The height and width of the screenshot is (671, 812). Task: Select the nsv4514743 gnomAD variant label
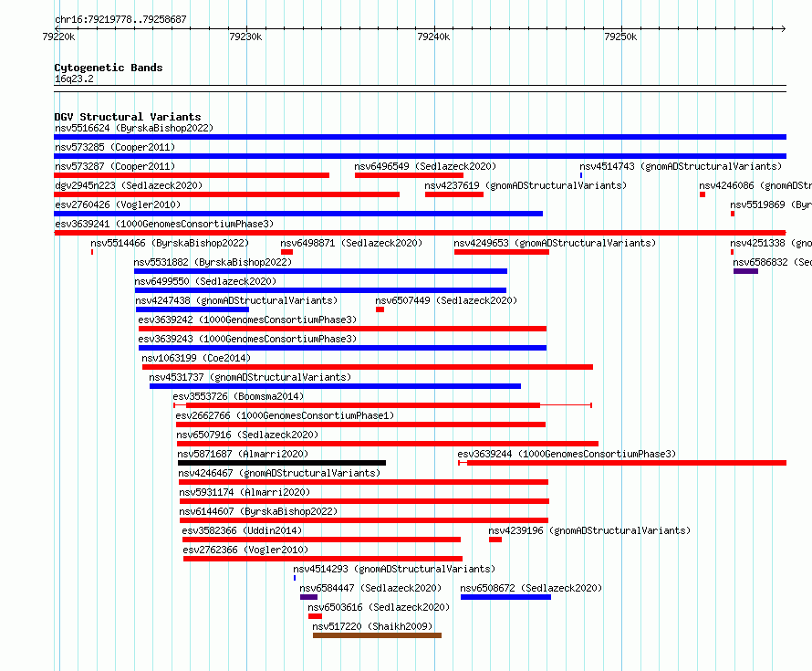[x=681, y=166]
